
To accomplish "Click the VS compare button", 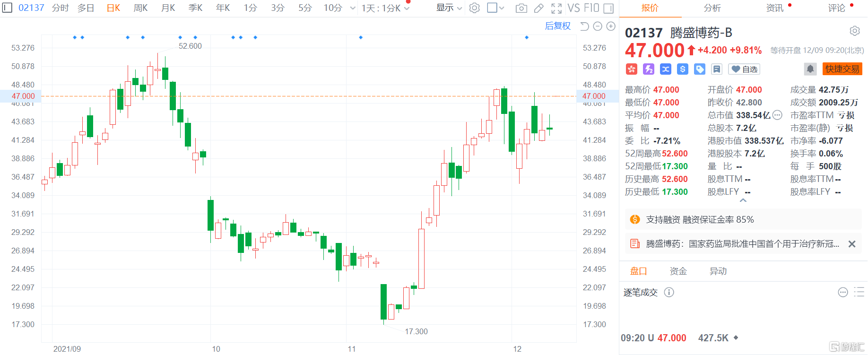I will [x=574, y=8].
